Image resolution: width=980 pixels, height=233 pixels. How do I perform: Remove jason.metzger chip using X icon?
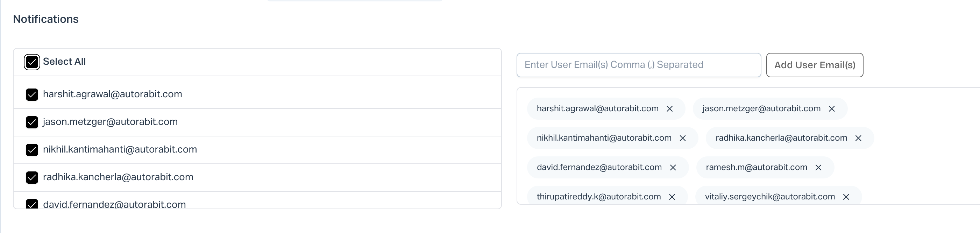click(832, 109)
